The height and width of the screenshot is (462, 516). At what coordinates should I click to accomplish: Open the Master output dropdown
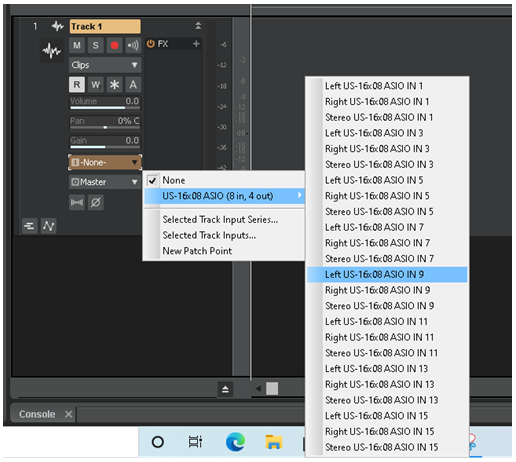pyautogui.click(x=105, y=182)
